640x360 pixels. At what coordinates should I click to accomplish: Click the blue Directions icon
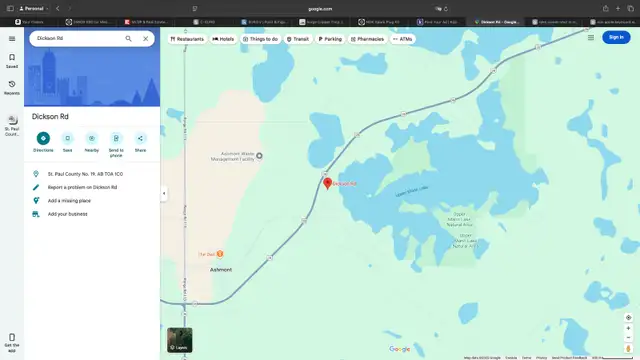[x=43, y=138]
